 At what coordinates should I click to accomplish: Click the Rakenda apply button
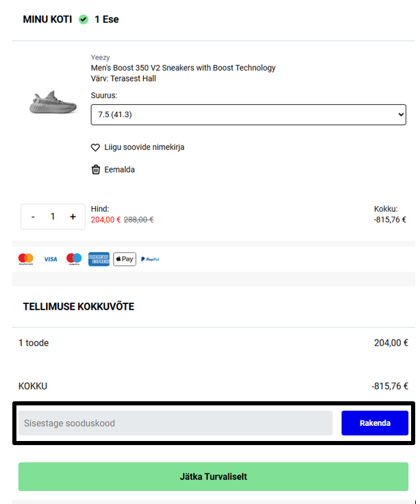point(375,423)
